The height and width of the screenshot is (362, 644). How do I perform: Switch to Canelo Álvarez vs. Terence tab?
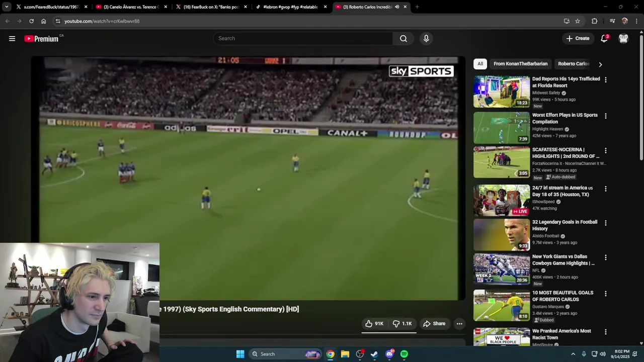[131, 7]
